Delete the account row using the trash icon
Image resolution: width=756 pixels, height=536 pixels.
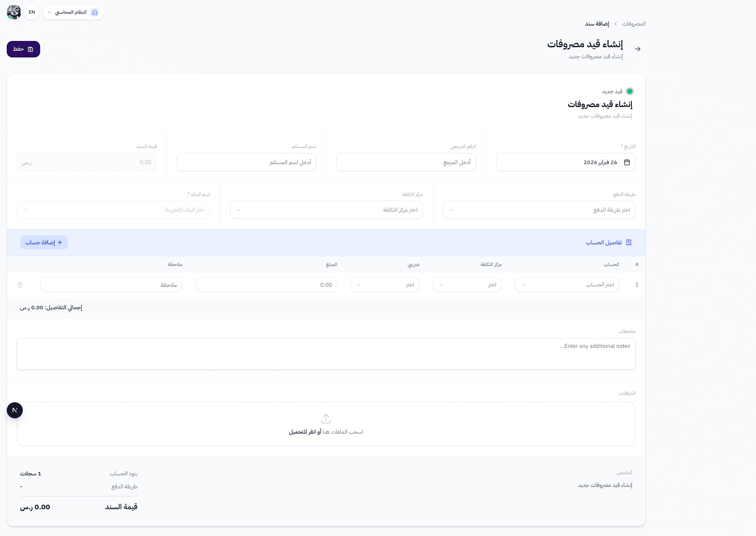click(x=20, y=285)
